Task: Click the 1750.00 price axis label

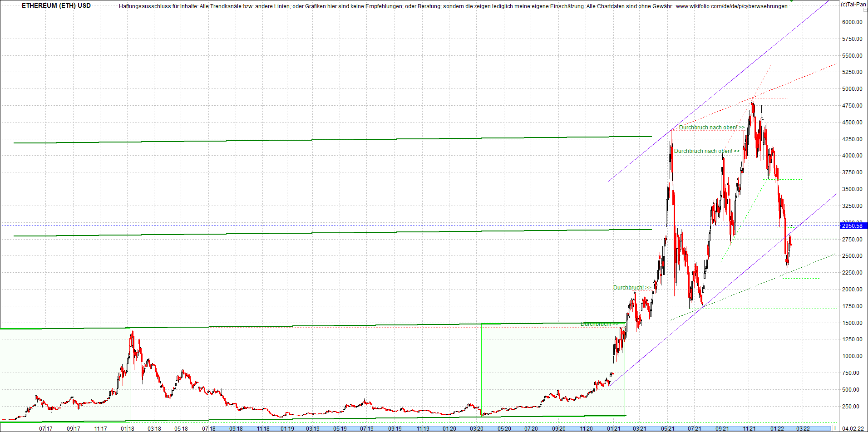Action: click(x=852, y=306)
